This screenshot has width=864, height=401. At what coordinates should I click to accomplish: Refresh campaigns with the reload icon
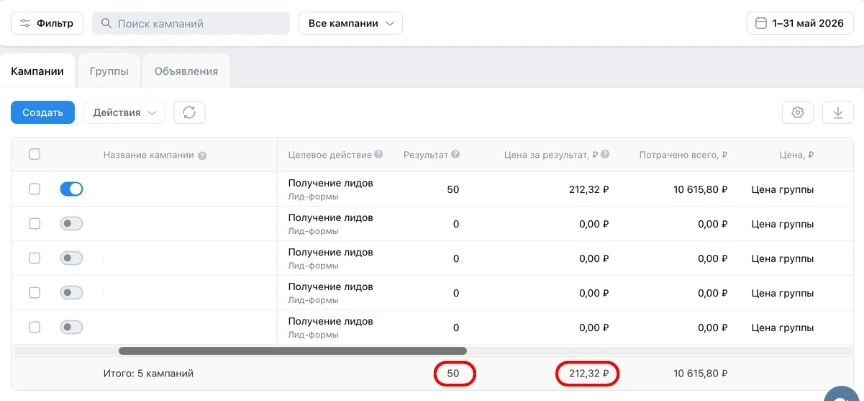[x=190, y=112]
